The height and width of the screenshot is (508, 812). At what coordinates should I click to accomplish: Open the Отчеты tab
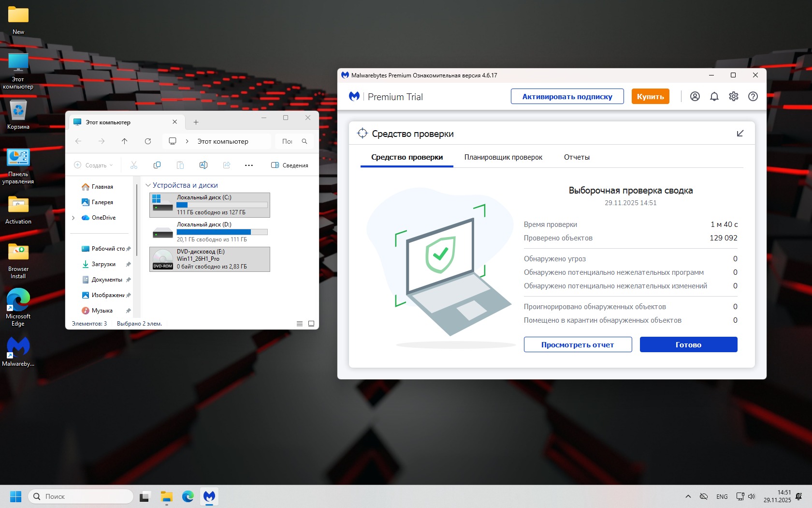pos(577,157)
